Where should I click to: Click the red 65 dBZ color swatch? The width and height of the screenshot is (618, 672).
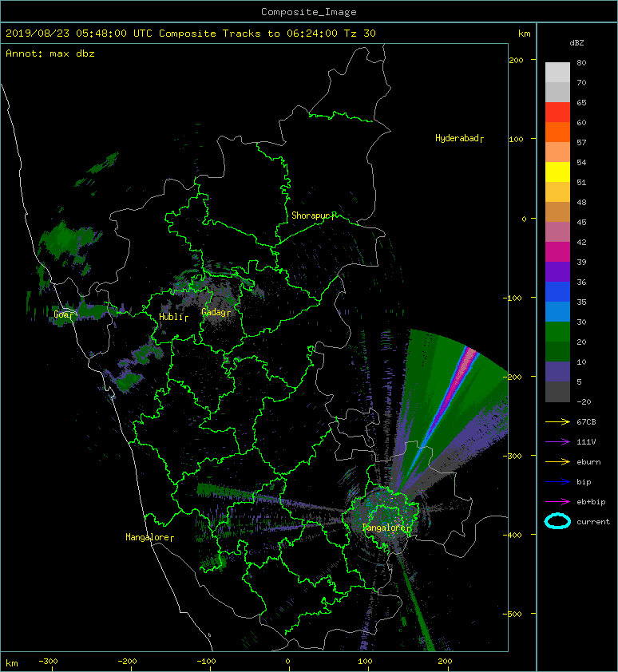point(557,113)
